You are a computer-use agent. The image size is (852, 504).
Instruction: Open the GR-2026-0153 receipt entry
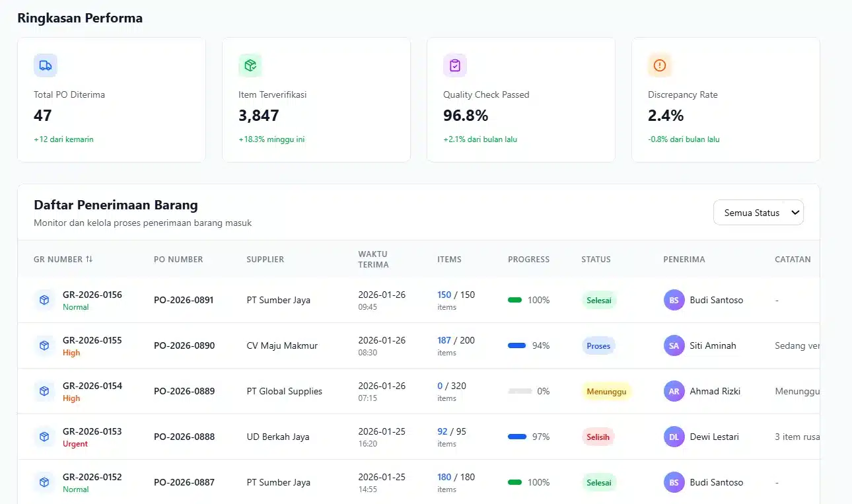pyautogui.click(x=92, y=431)
